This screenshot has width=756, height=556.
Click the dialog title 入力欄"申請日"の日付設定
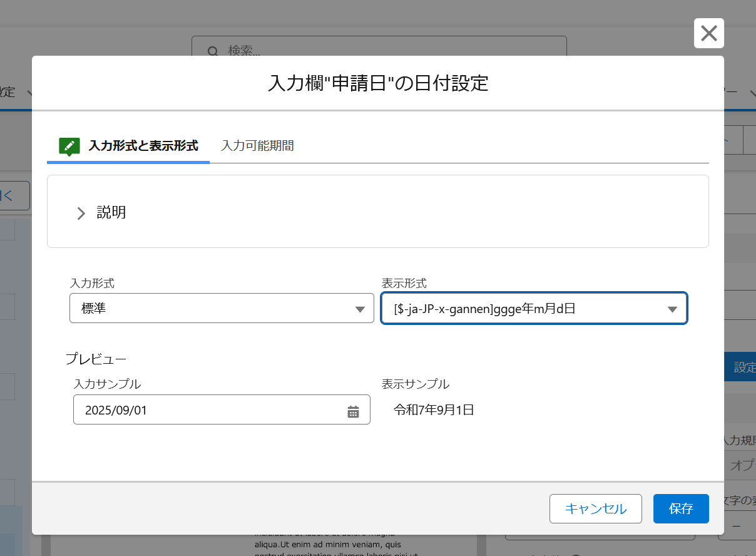click(x=377, y=83)
